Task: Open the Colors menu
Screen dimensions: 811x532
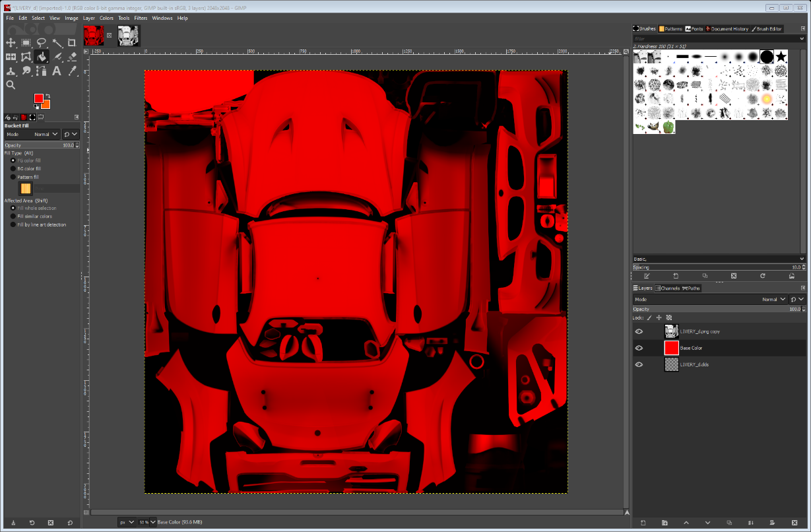Action: pyautogui.click(x=106, y=18)
